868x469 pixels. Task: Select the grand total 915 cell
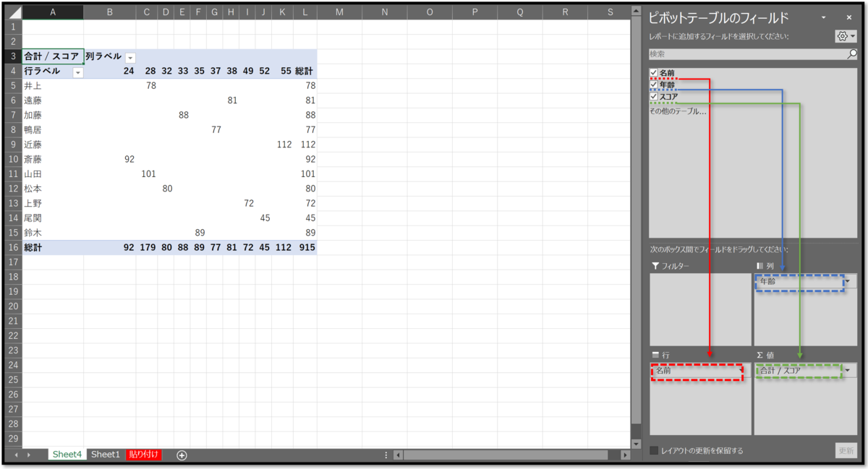[x=305, y=247]
